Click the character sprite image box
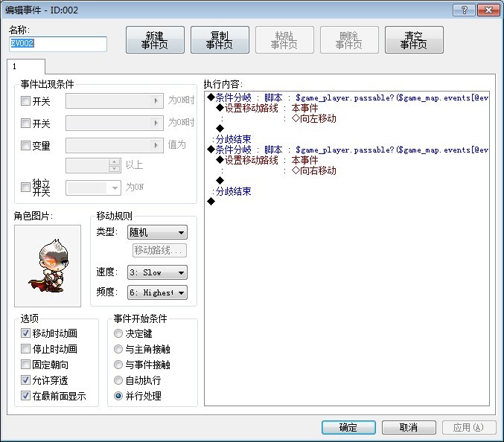This screenshot has width=504, height=442. [48, 266]
